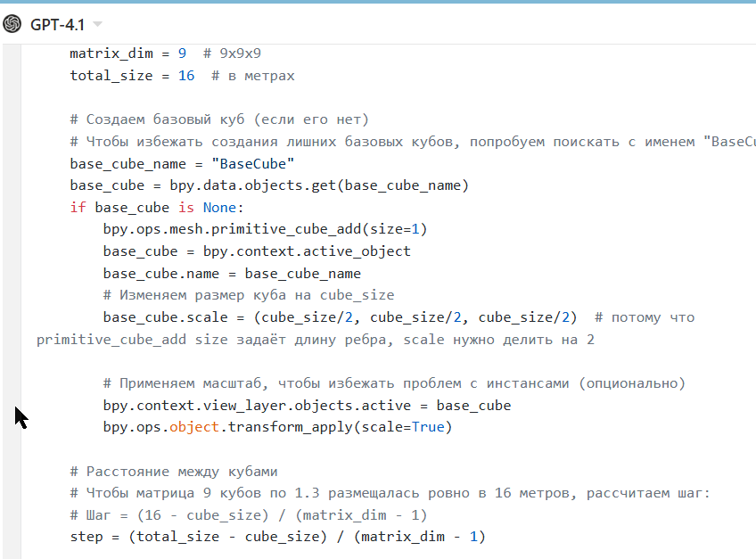Click the comment "Применяем масштаб" line
Viewport: 756px width, 559px height.
click(394, 383)
